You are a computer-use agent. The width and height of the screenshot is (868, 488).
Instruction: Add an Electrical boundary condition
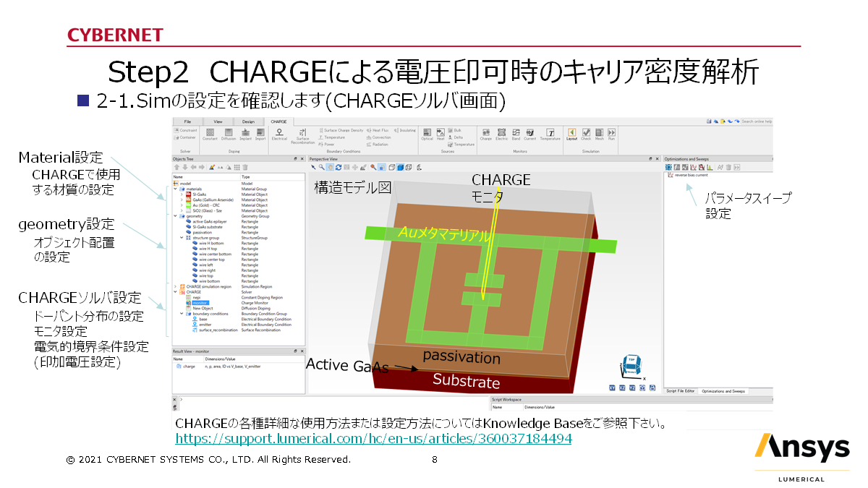click(x=279, y=134)
